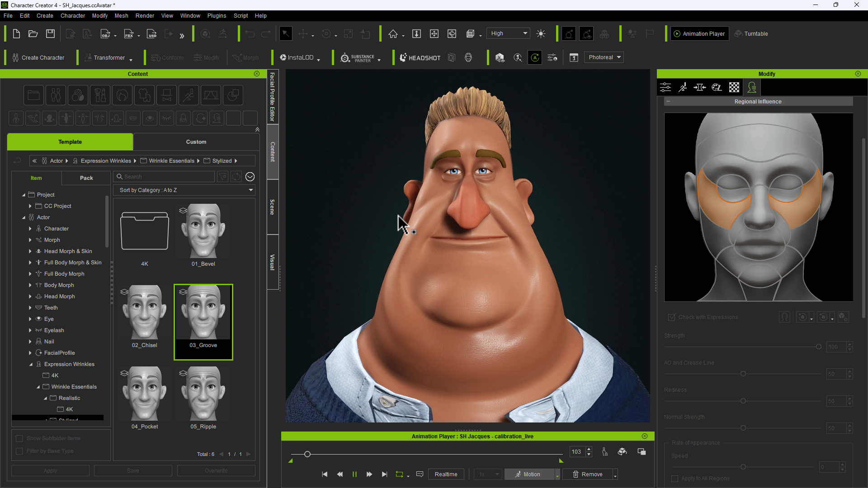Image resolution: width=868 pixels, height=488 pixels.
Task: Toggle Apply to All Regions checkbox
Action: [x=675, y=479]
